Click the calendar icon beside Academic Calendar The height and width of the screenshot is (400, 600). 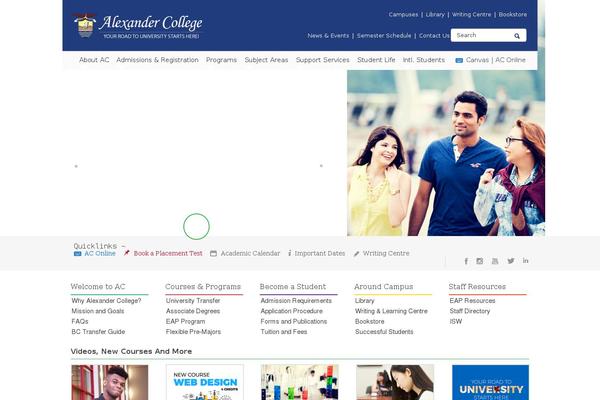(214, 253)
